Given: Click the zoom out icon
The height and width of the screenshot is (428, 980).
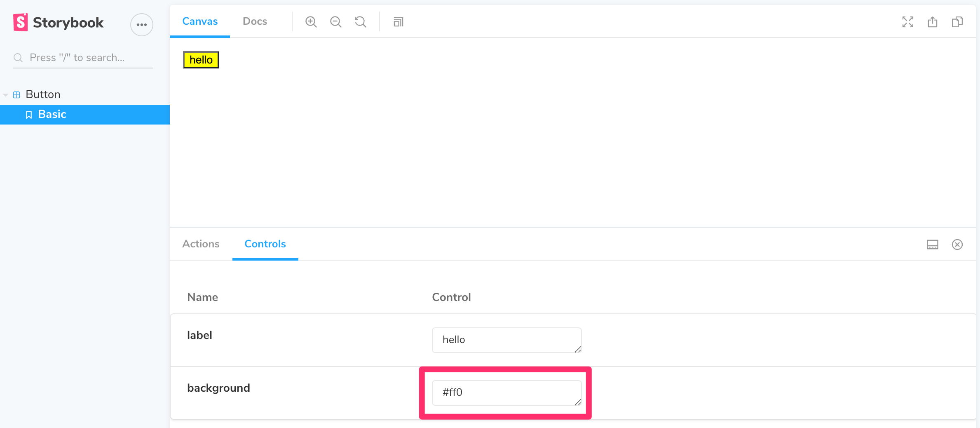Looking at the screenshot, I should click(x=335, y=22).
